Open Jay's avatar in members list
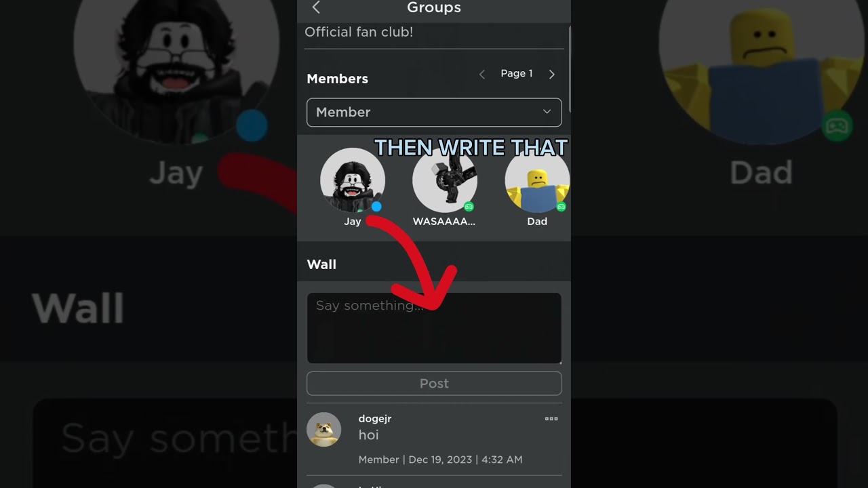This screenshot has width=868, height=488. (x=353, y=180)
